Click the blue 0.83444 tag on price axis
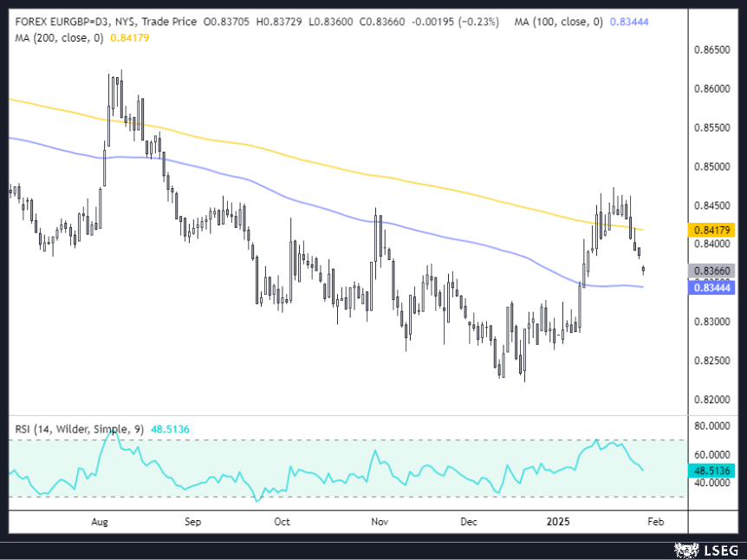 [x=714, y=287]
